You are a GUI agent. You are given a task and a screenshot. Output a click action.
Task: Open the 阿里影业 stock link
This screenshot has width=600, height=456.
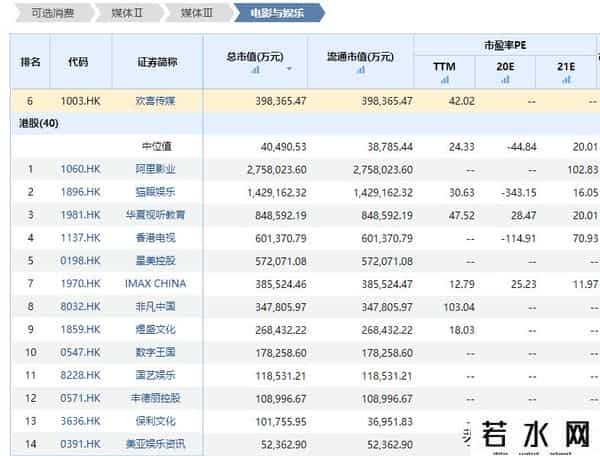158,170
